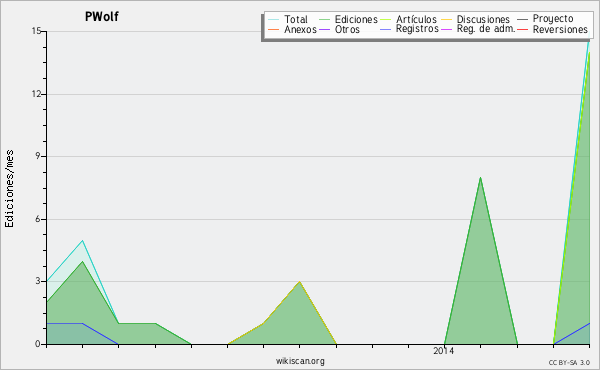
Task: Click the yellow-outlined peak at 3 edits
Action: tap(300, 282)
